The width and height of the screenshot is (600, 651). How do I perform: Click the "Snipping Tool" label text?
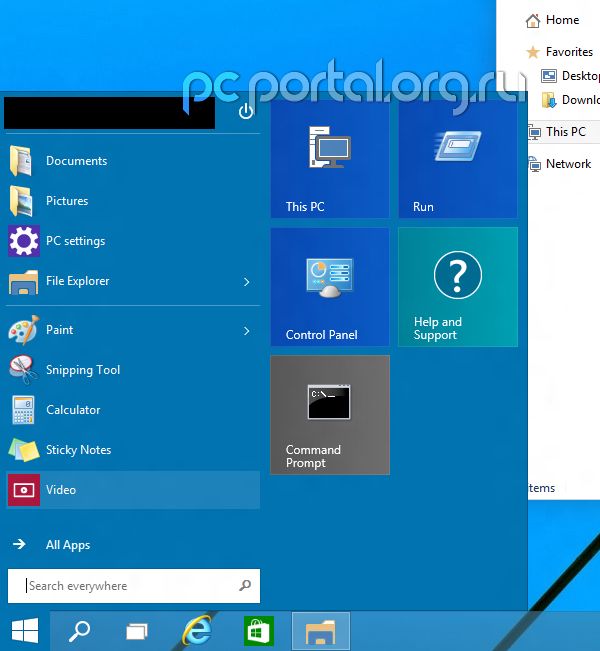83,370
